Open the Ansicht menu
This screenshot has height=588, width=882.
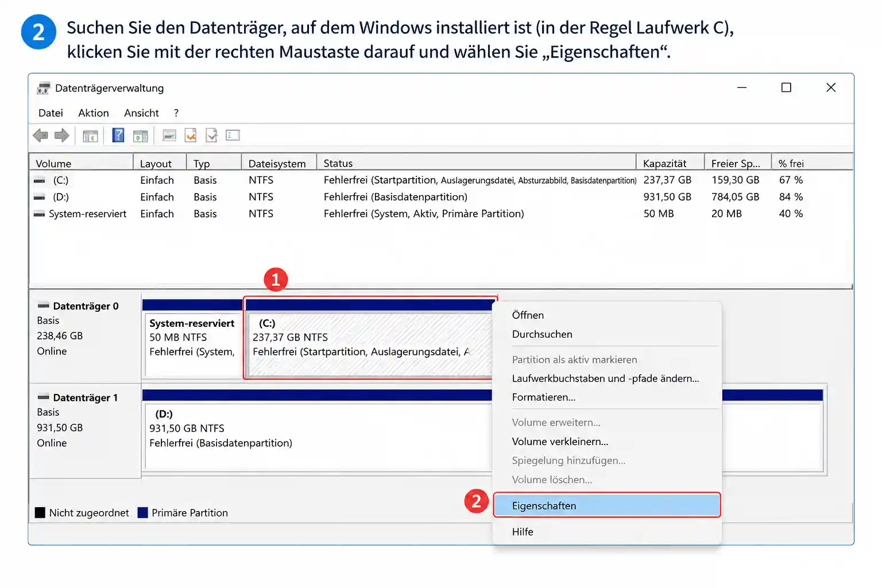pos(141,113)
